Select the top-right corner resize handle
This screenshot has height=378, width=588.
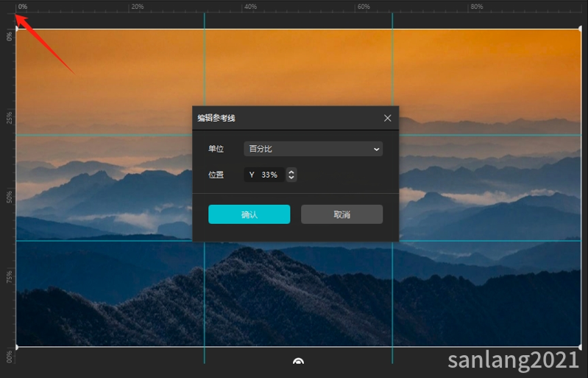[x=580, y=29]
